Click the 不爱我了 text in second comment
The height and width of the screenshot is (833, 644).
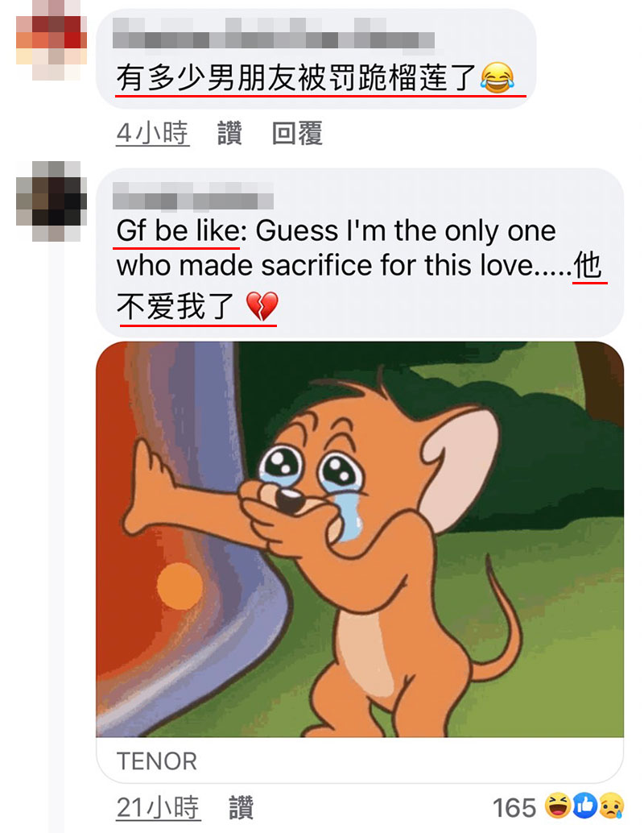[x=175, y=306]
